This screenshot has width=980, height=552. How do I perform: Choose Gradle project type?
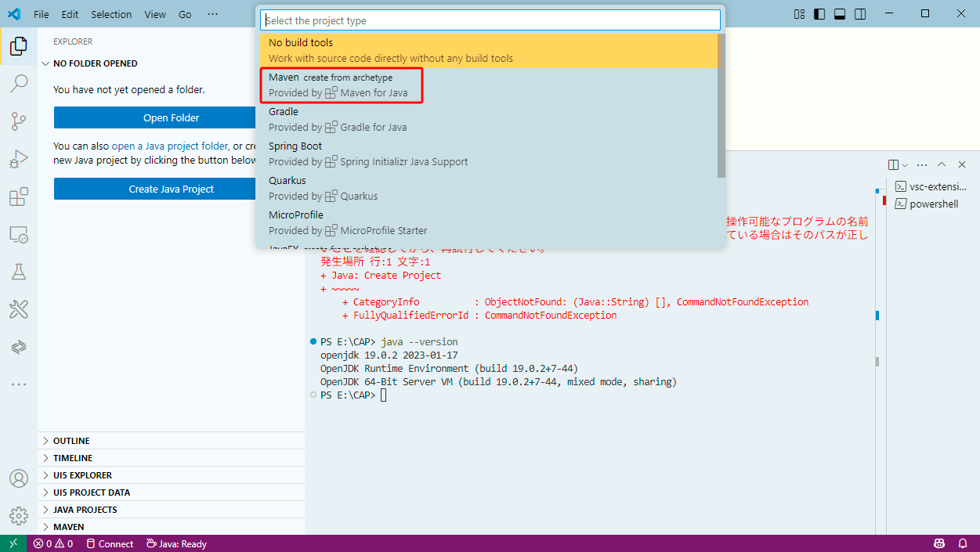[489, 120]
